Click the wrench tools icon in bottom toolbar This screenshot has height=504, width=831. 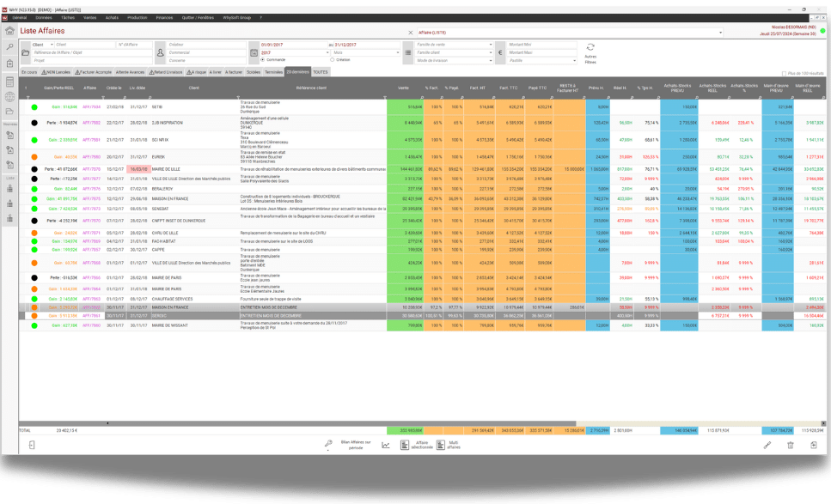328,445
